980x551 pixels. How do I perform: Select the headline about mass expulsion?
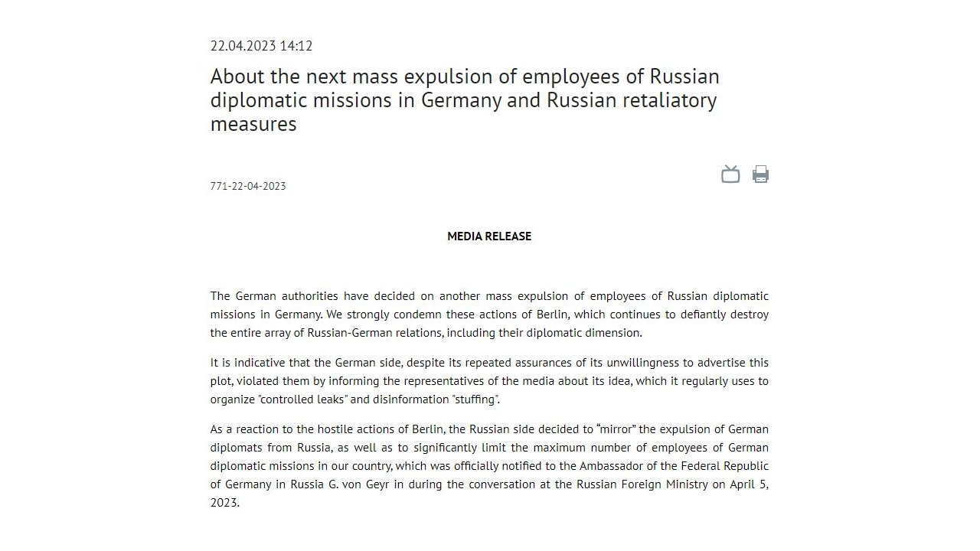tap(465, 100)
